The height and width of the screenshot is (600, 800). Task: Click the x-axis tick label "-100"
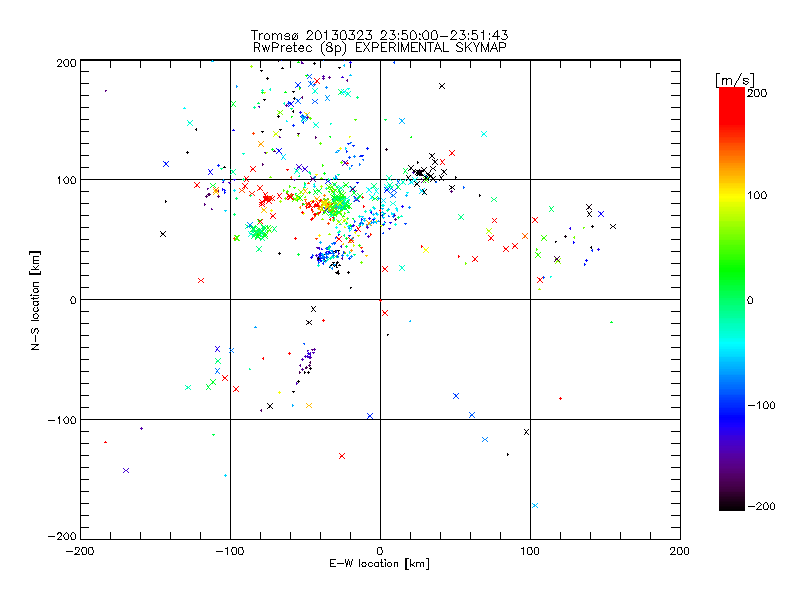(230, 551)
